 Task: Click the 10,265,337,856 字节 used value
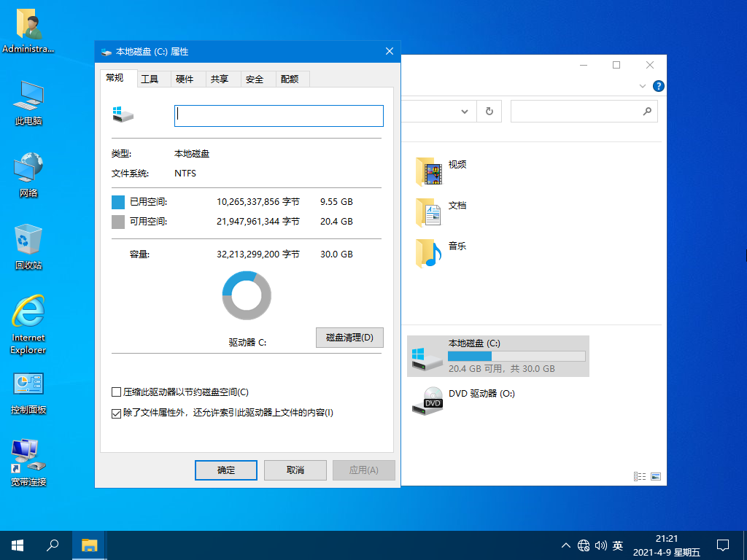[x=258, y=202]
